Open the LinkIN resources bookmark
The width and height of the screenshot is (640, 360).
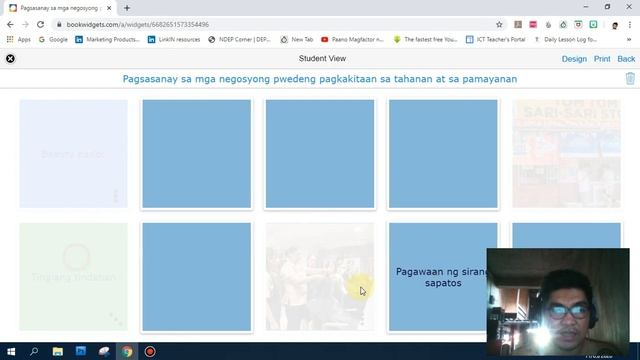(x=174, y=40)
